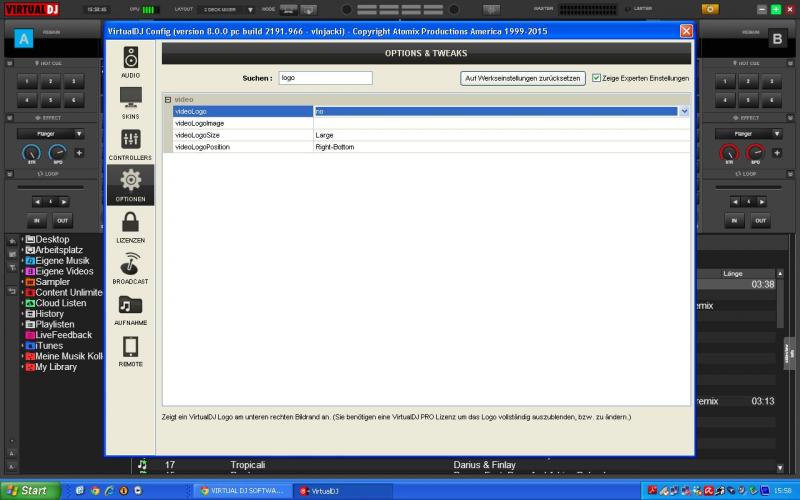Click the orange settings gear in VirtualDJ header
Image resolution: width=800 pixels, height=500 pixels.
710,9
